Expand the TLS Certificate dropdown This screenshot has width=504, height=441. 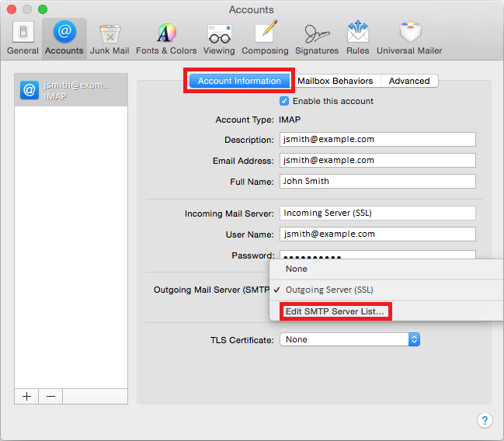(x=349, y=339)
